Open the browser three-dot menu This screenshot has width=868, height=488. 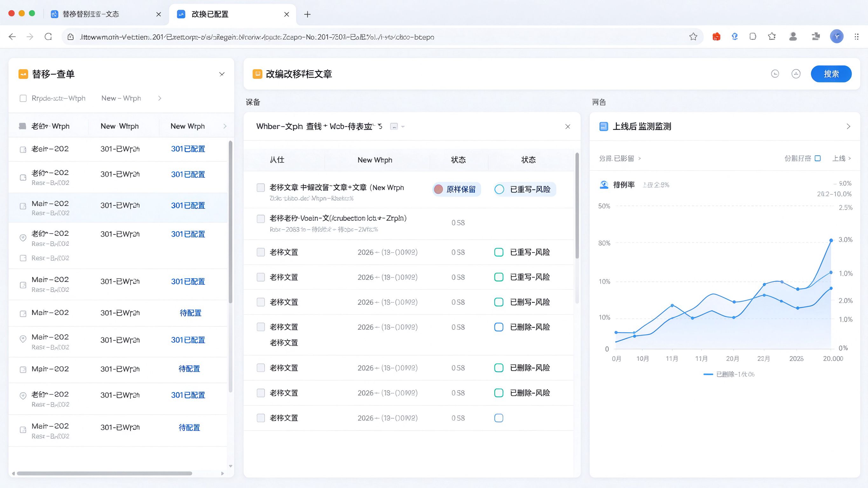(x=857, y=37)
